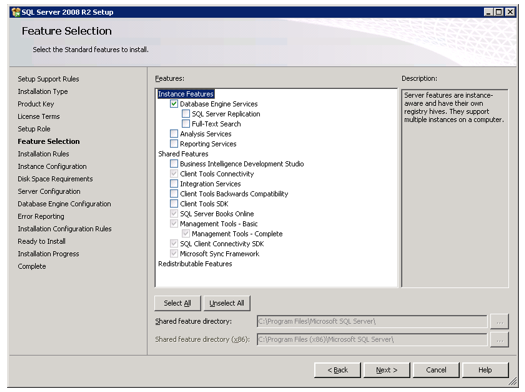The width and height of the screenshot is (525, 392).
Task: Click the Description text box
Action: pos(455,188)
